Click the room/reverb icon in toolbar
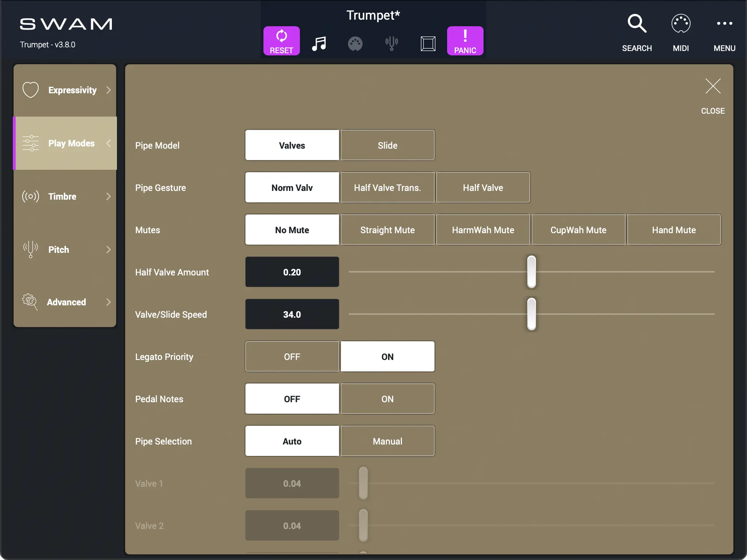 click(x=428, y=44)
